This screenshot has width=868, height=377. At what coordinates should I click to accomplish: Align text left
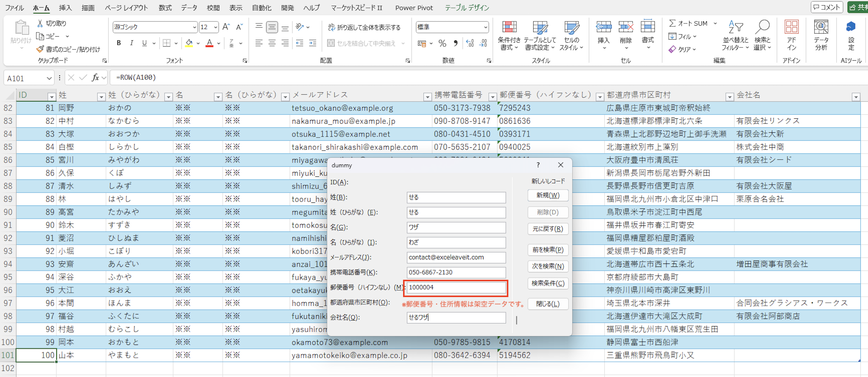coord(259,43)
